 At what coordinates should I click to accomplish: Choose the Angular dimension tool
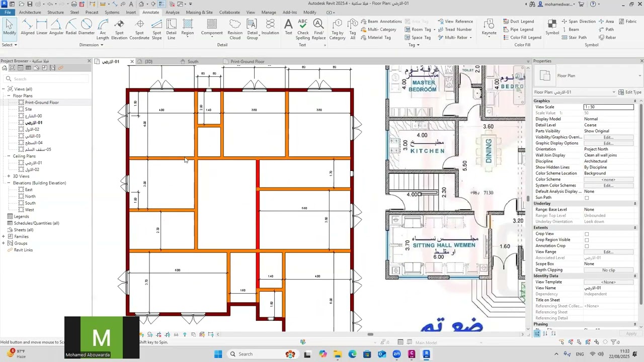coord(56,27)
